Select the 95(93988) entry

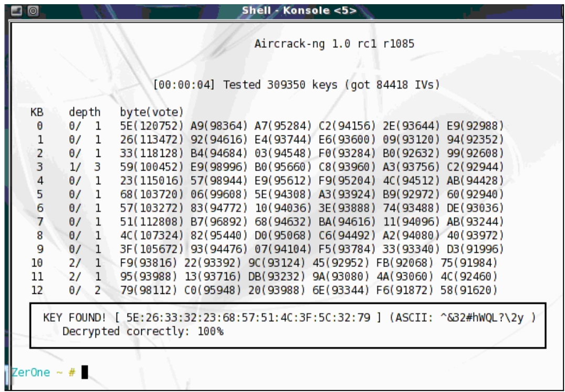click(x=149, y=277)
